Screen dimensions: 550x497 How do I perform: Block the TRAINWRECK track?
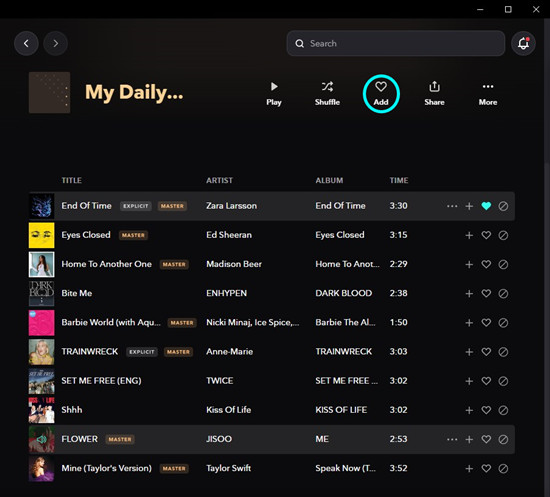coord(503,352)
